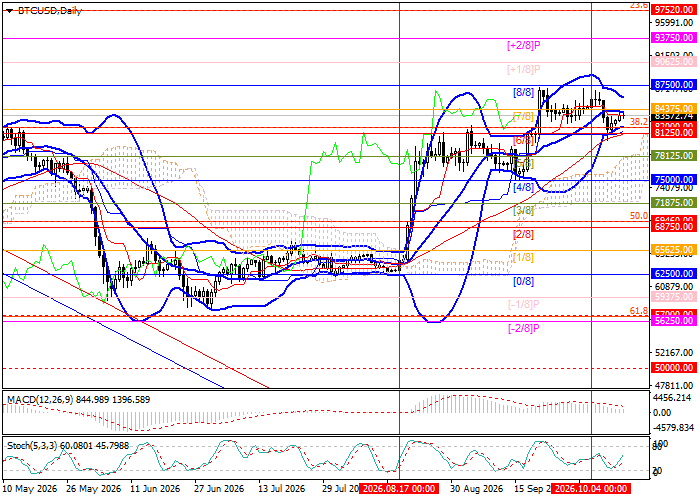Select the 75000.00 blue price label
This screenshot has height=500, width=700.
pos(674,180)
